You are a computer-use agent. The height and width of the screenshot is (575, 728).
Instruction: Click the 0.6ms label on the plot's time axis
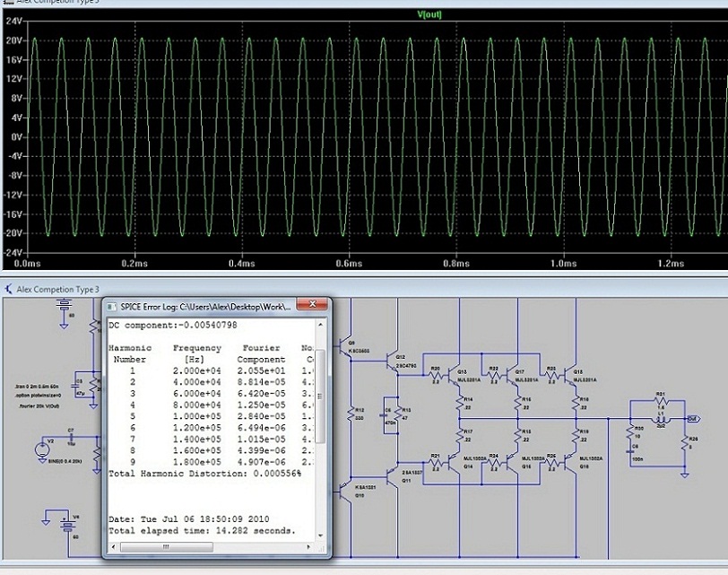click(x=349, y=264)
